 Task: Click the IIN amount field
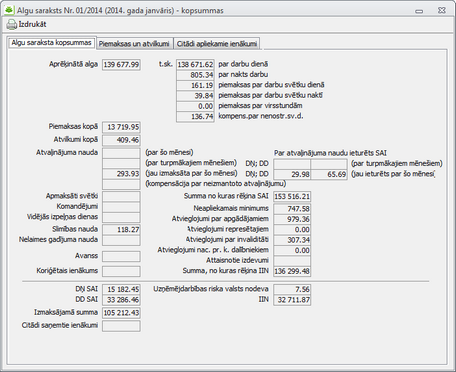coord(292,300)
